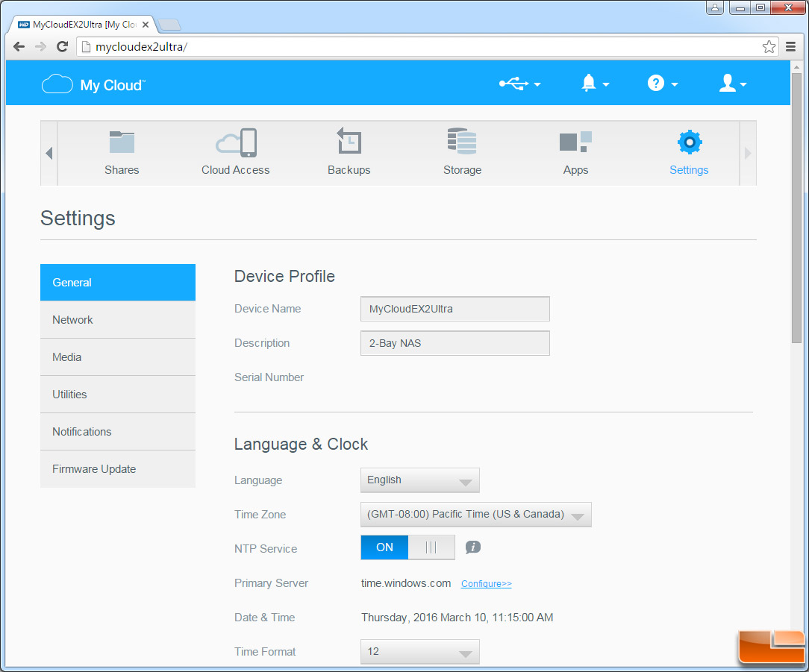Click the Configure>> link
809x672 pixels.
(486, 584)
